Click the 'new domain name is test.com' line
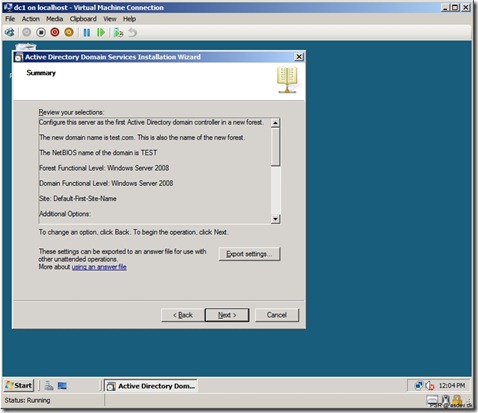Image resolution: width=478 pixels, height=413 pixels. pos(142,137)
